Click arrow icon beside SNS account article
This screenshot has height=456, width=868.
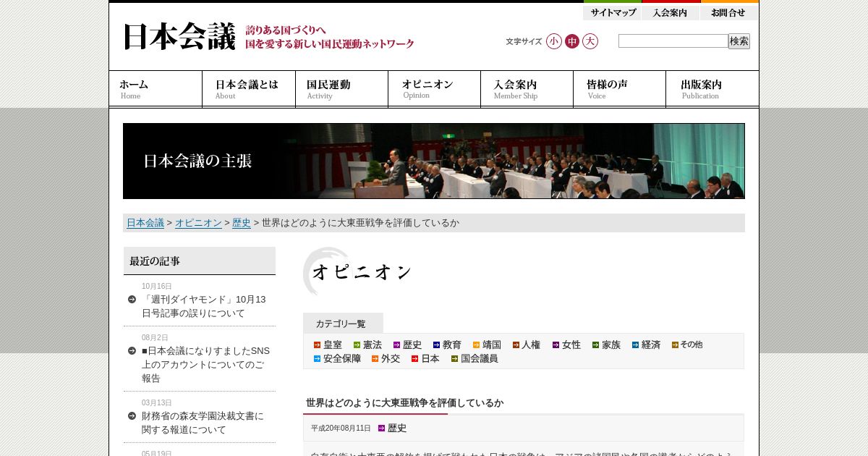pyautogui.click(x=132, y=351)
